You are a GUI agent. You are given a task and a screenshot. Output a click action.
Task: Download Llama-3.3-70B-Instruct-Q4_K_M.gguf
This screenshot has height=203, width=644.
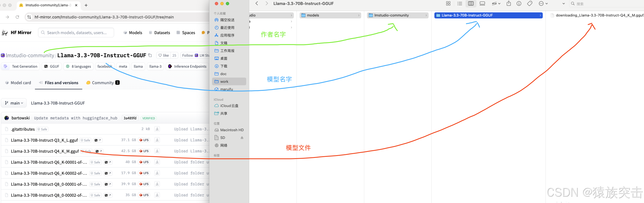coord(157,151)
